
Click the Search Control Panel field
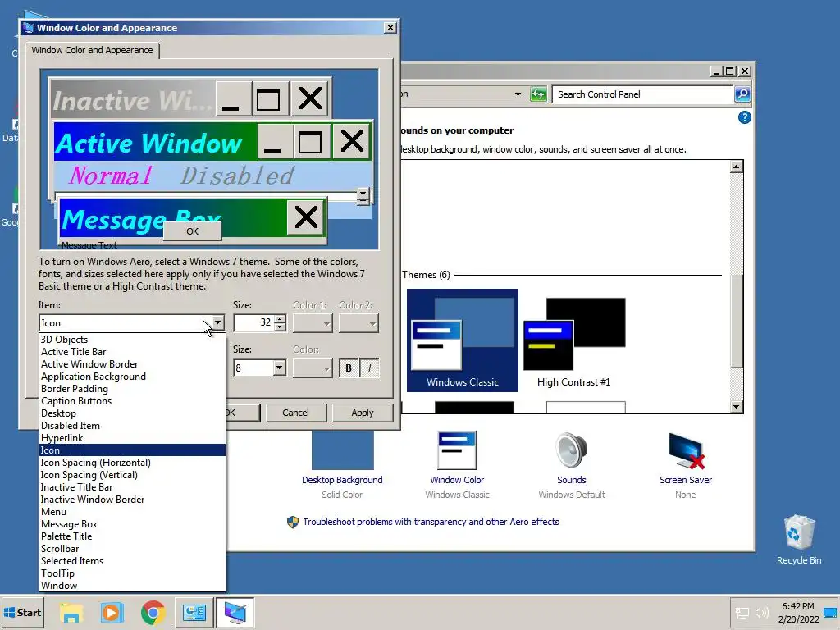(x=642, y=94)
